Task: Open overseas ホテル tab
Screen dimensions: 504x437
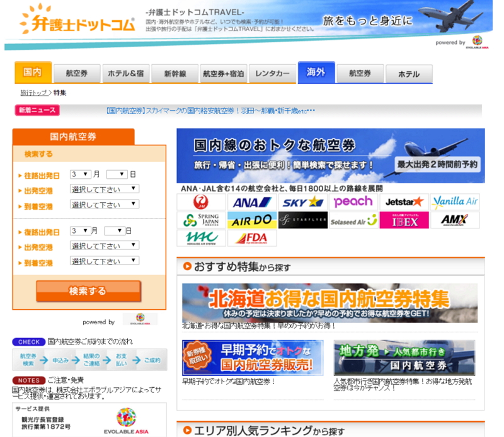Action: (x=409, y=74)
